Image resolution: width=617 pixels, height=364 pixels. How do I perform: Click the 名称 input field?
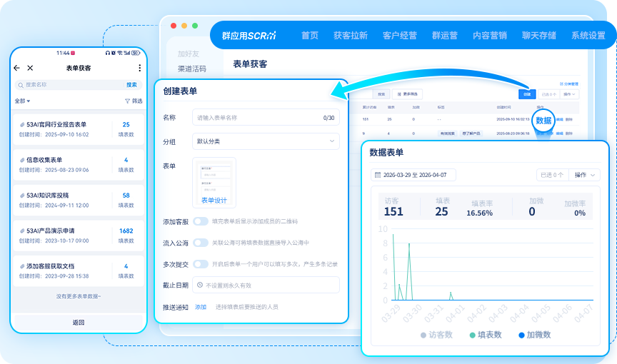266,117
